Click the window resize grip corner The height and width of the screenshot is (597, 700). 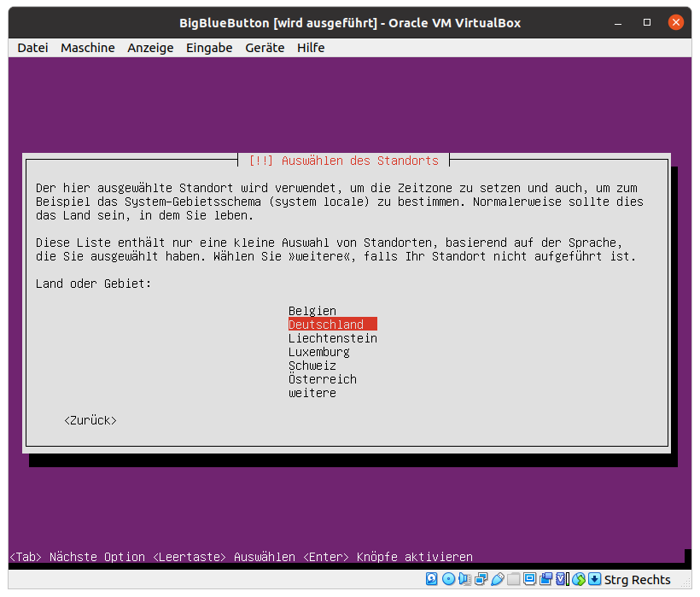[686, 583]
